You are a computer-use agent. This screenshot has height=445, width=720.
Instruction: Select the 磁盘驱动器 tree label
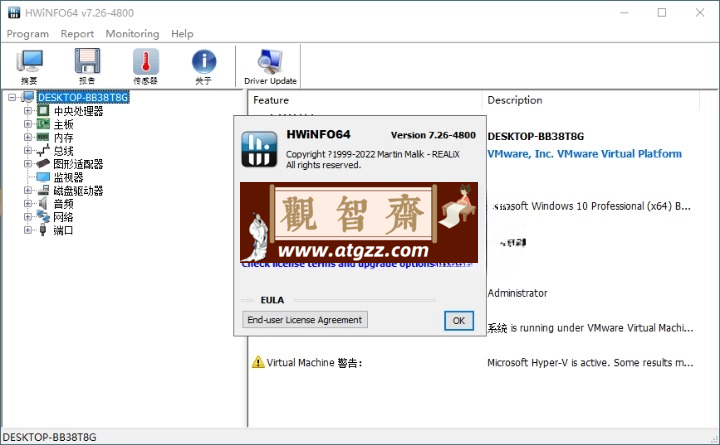pyautogui.click(x=79, y=191)
